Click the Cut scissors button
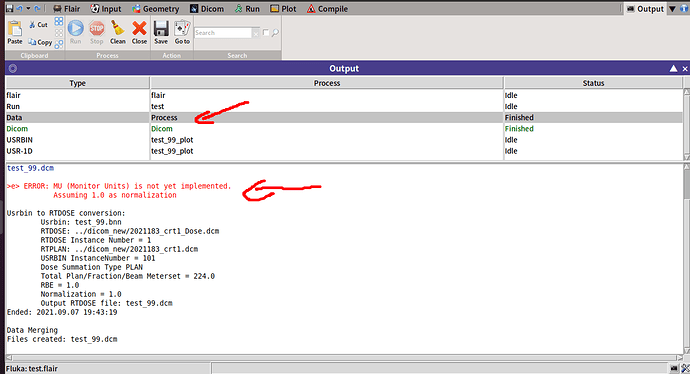This screenshot has width=690, height=374. [38, 25]
